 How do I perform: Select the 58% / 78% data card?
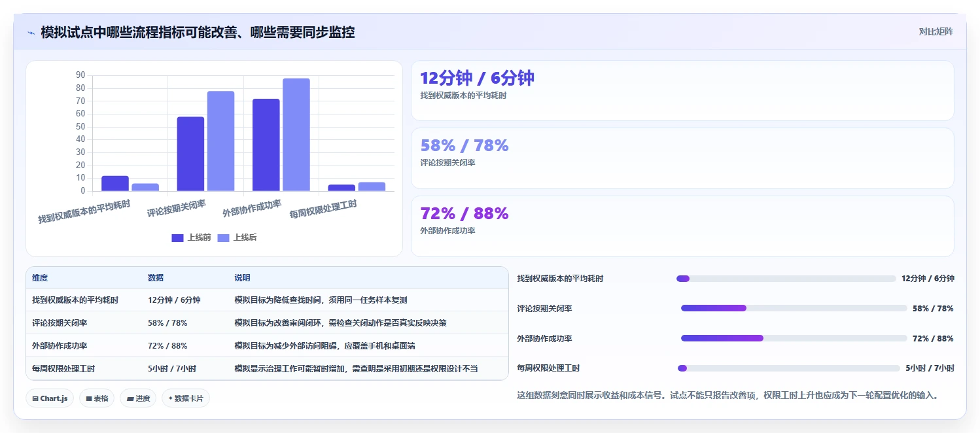pos(682,158)
